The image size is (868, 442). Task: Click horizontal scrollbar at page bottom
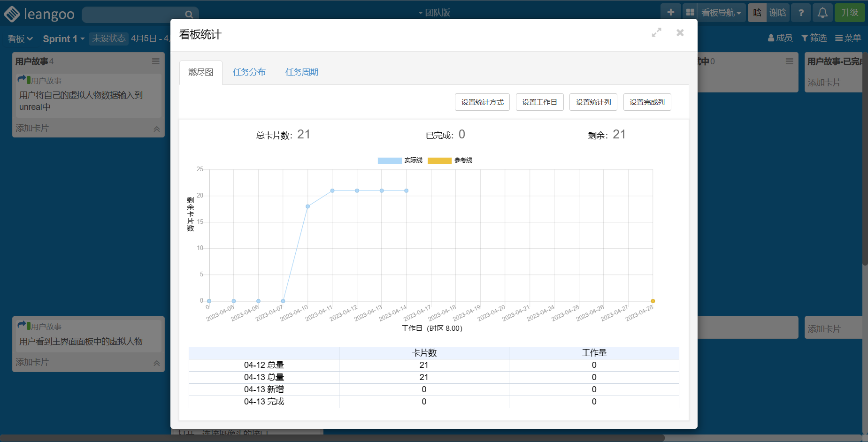pyautogui.click(x=332, y=438)
